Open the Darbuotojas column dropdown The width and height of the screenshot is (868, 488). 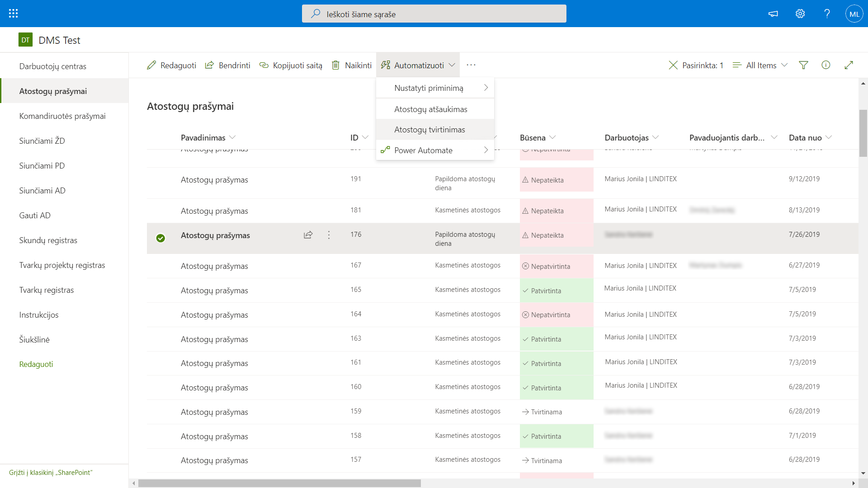[656, 137]
